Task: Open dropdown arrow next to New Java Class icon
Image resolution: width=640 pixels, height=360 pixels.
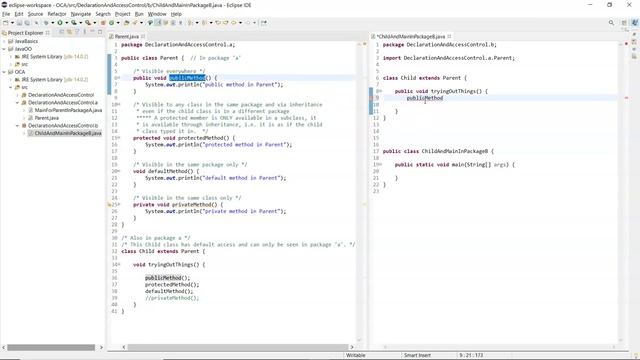Action: (x=118, y=23)
